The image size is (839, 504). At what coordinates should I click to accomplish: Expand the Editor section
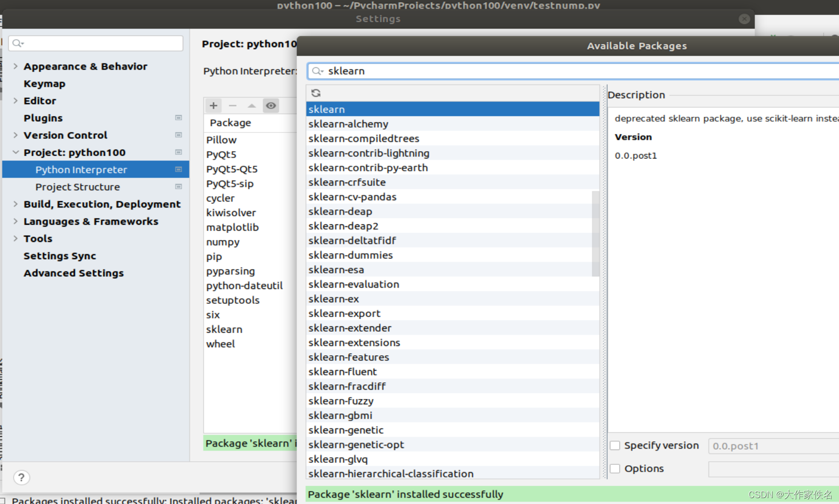[x=15, y=100]
